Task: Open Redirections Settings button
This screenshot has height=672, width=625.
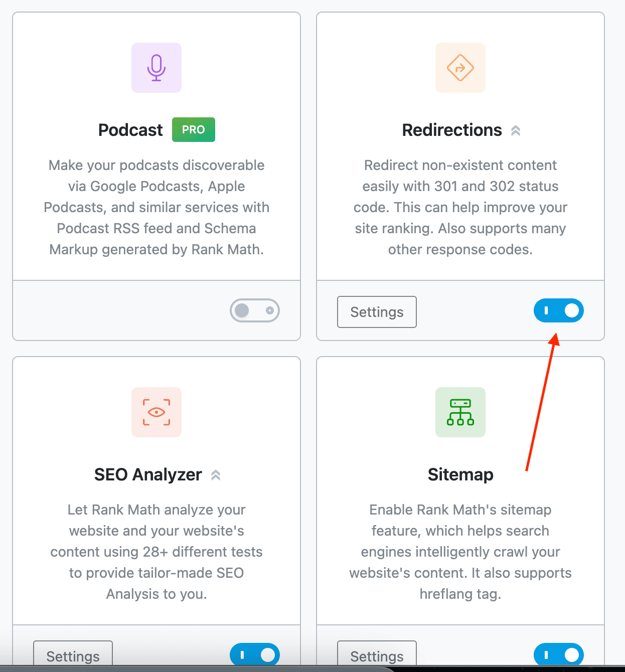Action: 377,312
